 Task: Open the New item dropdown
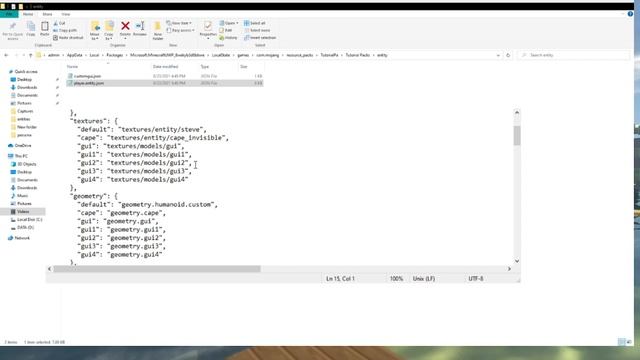179,23
